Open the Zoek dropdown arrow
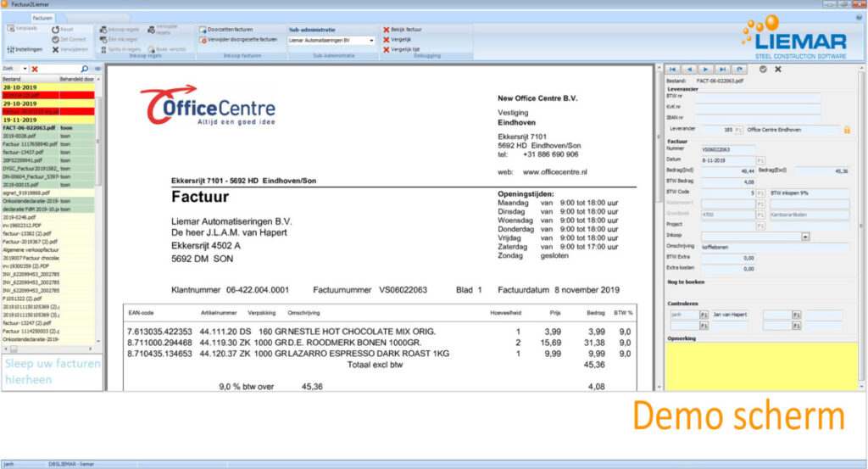Screen dimensions: 868x469 pos(25,69)
